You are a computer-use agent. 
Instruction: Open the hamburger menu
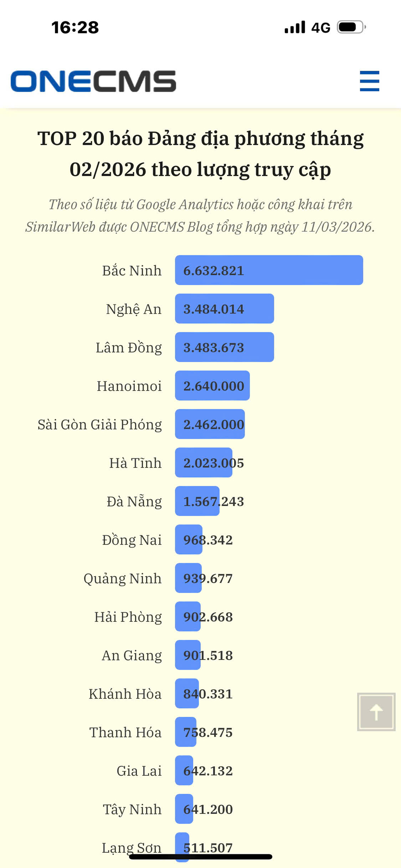coord(369,81)
